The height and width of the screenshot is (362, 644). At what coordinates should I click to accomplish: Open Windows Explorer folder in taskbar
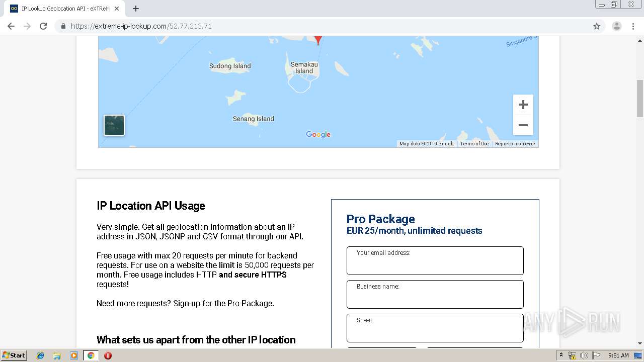point(57,355)
